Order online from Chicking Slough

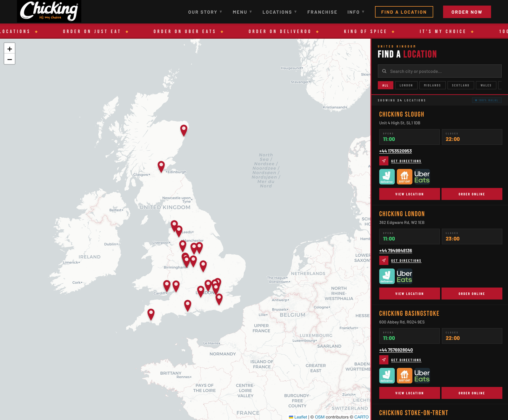point(472,194)
